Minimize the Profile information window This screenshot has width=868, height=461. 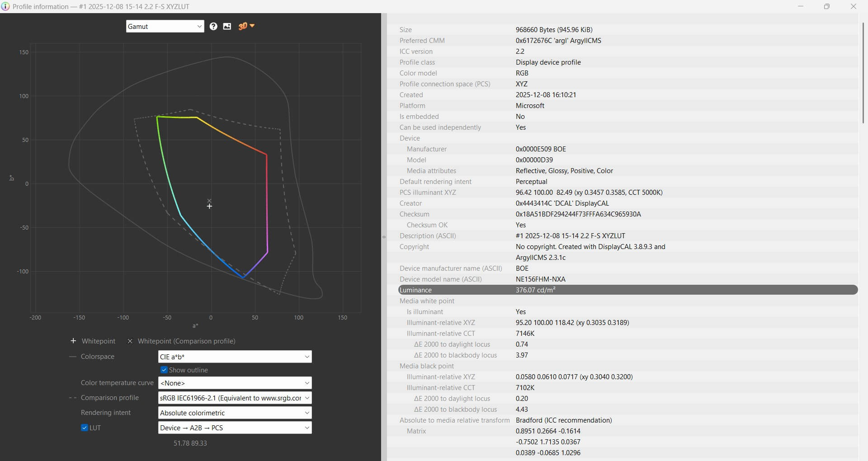coord(800,6)
